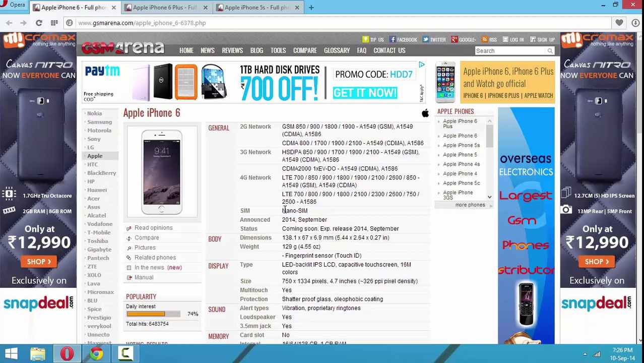This screenshot has height=363, width=644.
Task: Select HTC in the brand list
Action: click(x=92, y=164)
